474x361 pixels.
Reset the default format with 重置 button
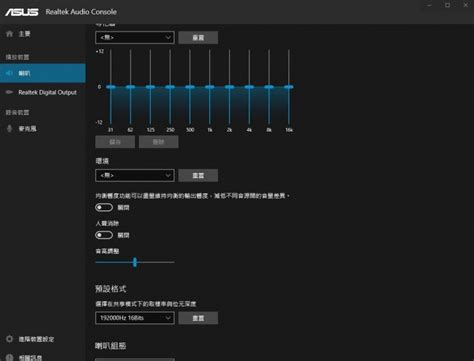[198, 318]
